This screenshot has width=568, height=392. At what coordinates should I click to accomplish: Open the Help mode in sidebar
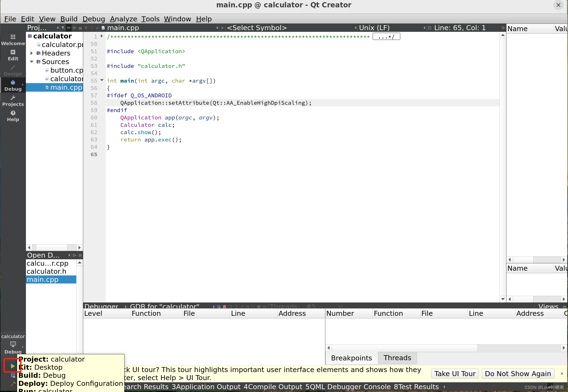click(13, 116)
